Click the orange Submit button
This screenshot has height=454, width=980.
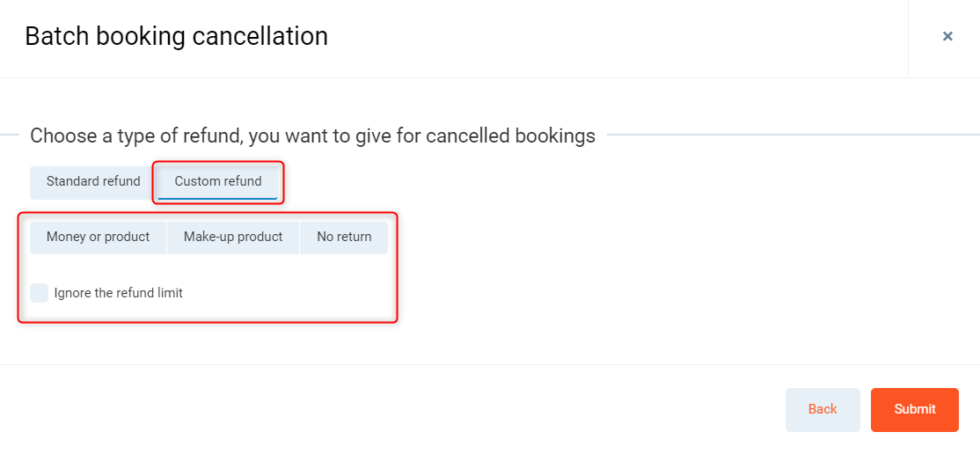pos(915,410)
